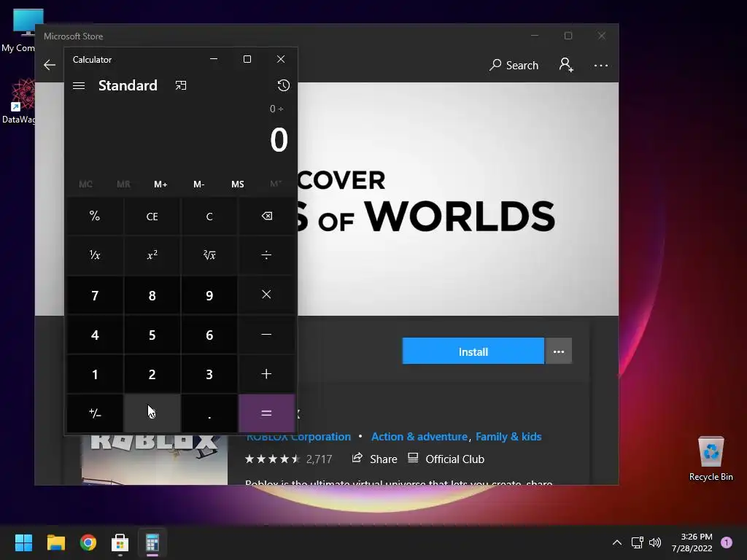
Task: Tap the number 8 key
Action: 152,295
